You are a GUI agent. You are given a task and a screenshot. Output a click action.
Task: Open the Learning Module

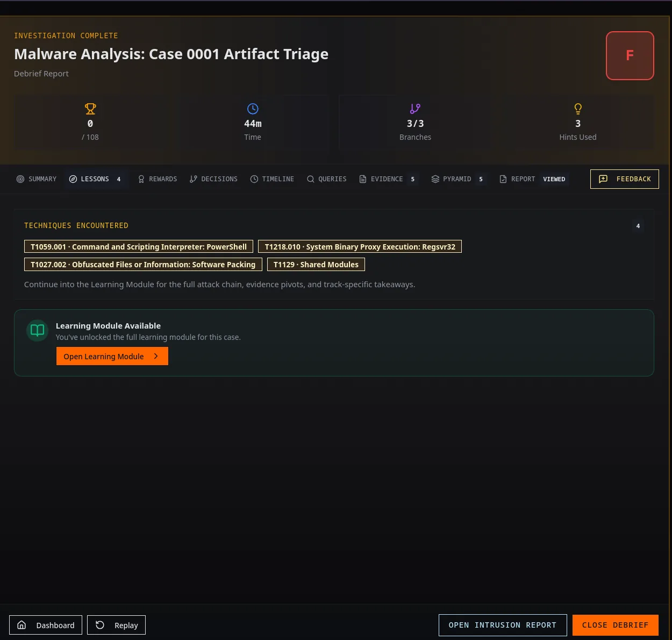[112, 356]
